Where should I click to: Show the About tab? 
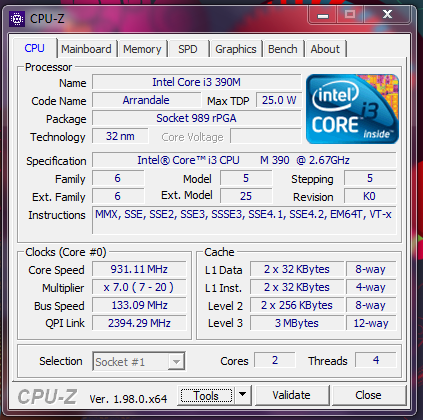pyautogui.click(x=325, y=49)
